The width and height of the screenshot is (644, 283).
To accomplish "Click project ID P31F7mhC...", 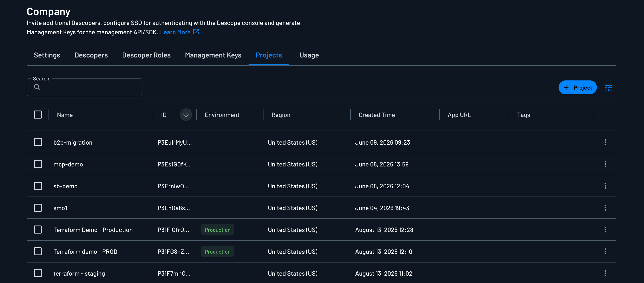I will pos(174,273).
